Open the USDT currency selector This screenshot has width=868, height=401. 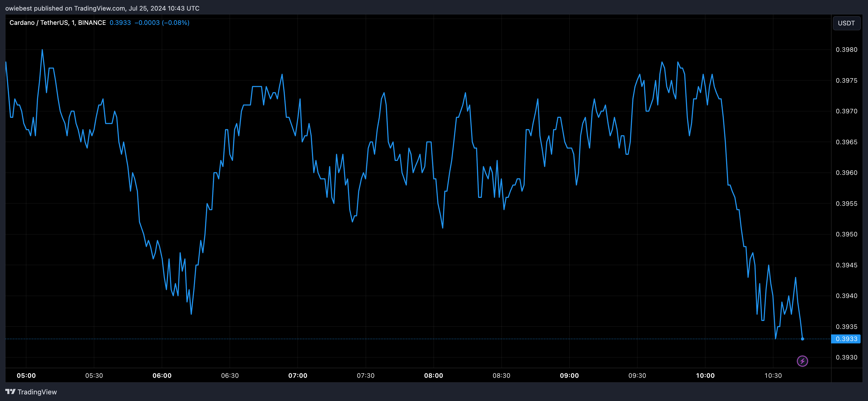(846, 23)
